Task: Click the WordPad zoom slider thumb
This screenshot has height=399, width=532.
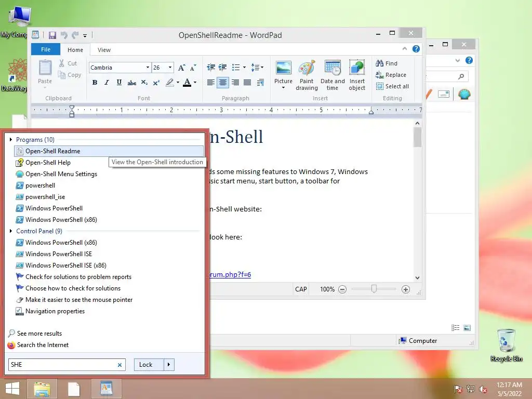Action: [374, 289]
